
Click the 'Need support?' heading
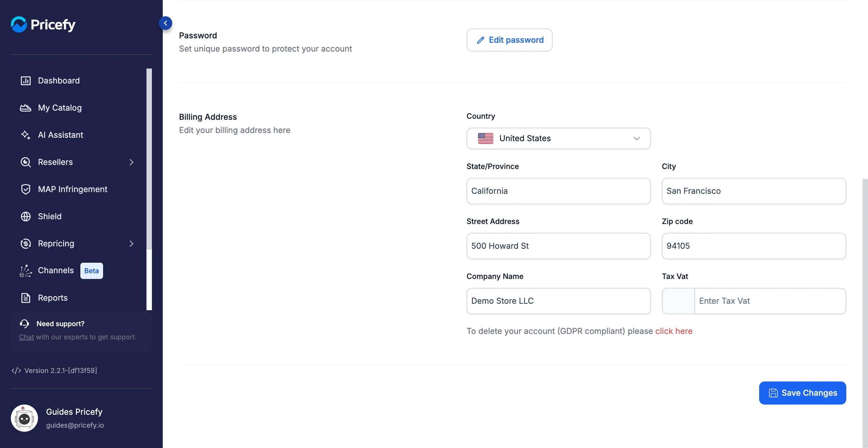click(x=60, y=324)
